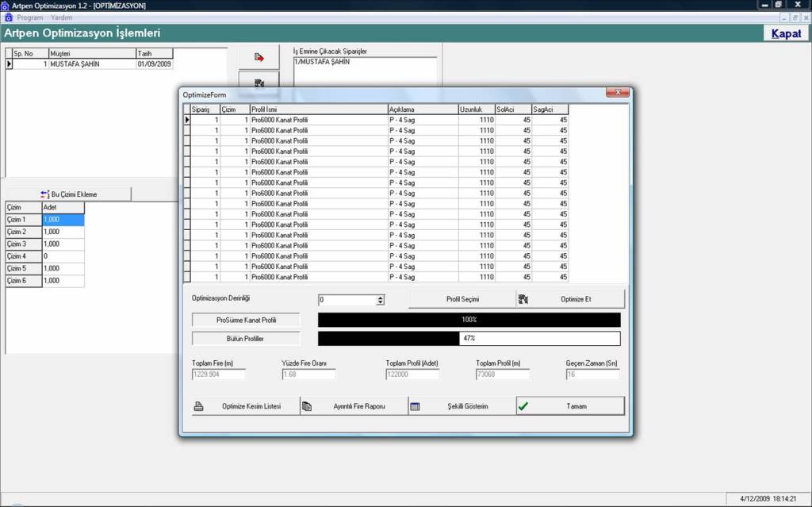Increase Optimizasyon Derinliği with the up arrow
This screenshot has height=507, width=812.
pyautogui.click(x=381, y=297)
